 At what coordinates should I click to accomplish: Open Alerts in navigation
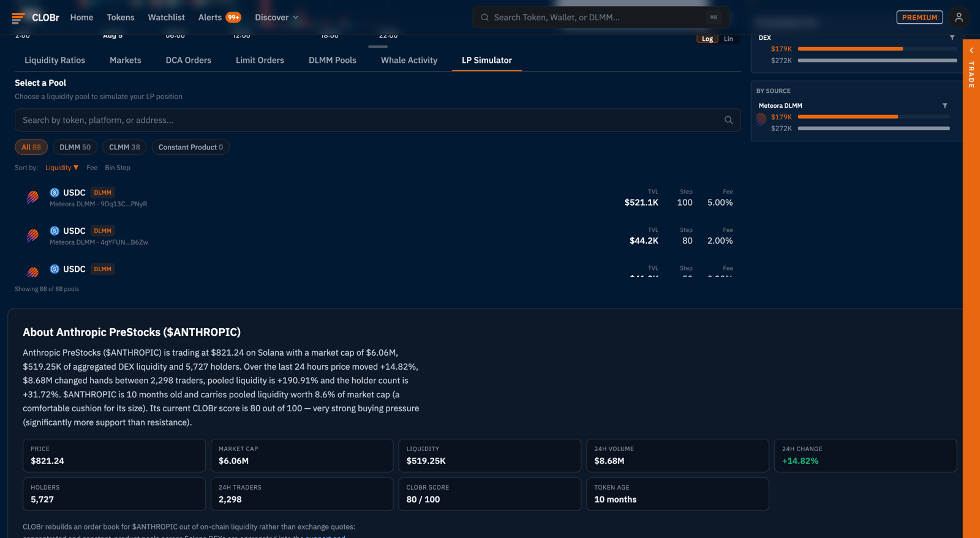(210, 17)
